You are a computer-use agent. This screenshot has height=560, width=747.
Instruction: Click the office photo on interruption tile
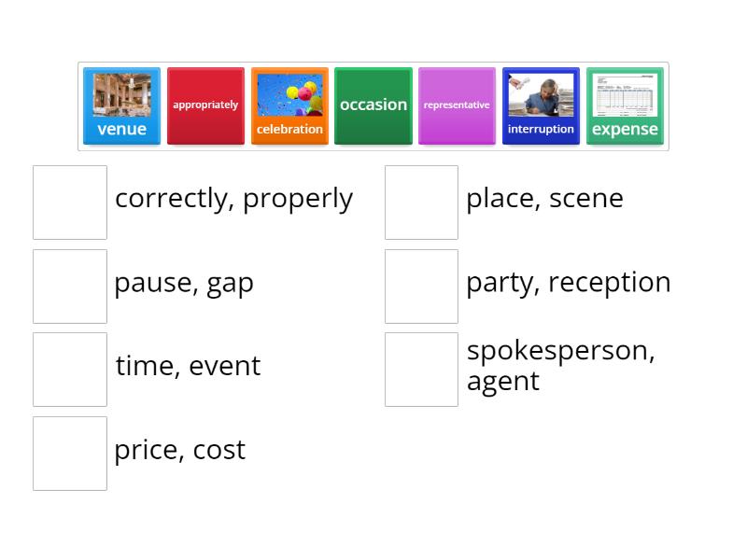tap(541, 95)
